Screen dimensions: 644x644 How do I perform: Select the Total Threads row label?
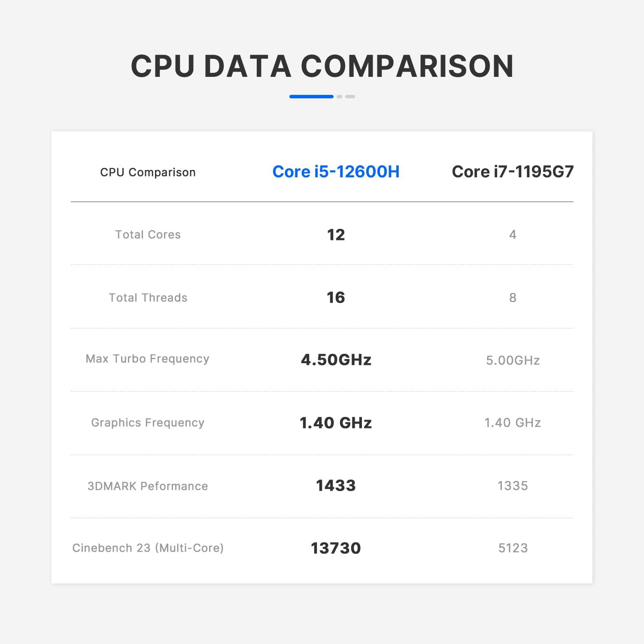tap(148, 298)
